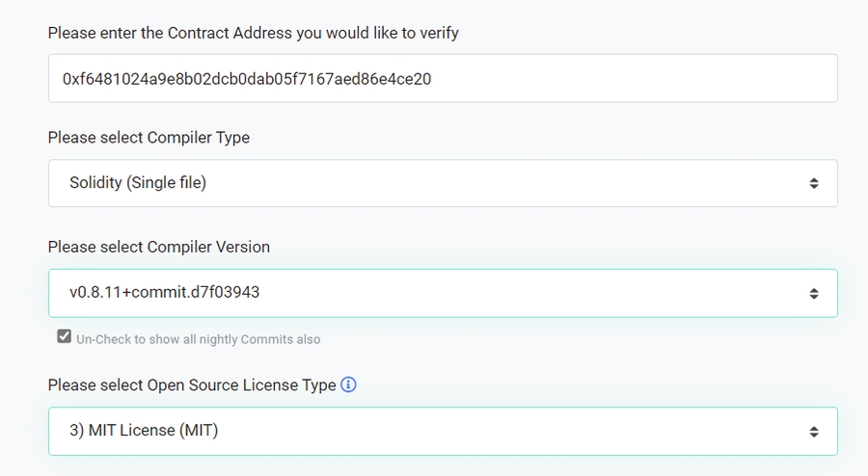
Task: Expand the Compiler Version dropdown
Action: (443, 293)
